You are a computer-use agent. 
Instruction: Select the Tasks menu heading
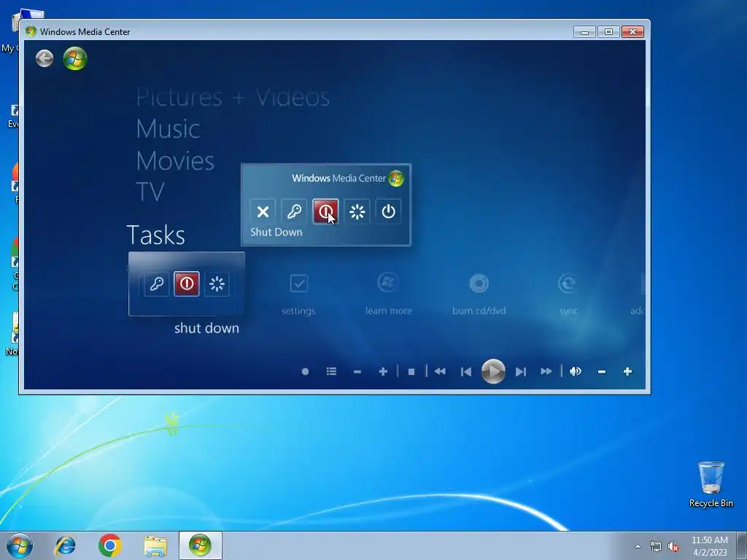(156, 236)
